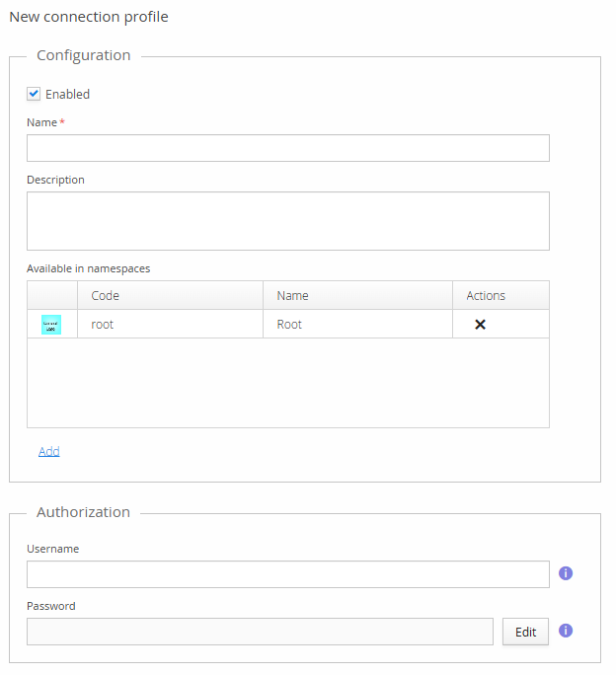Click the Add namespace link

[x=49, y=451]
